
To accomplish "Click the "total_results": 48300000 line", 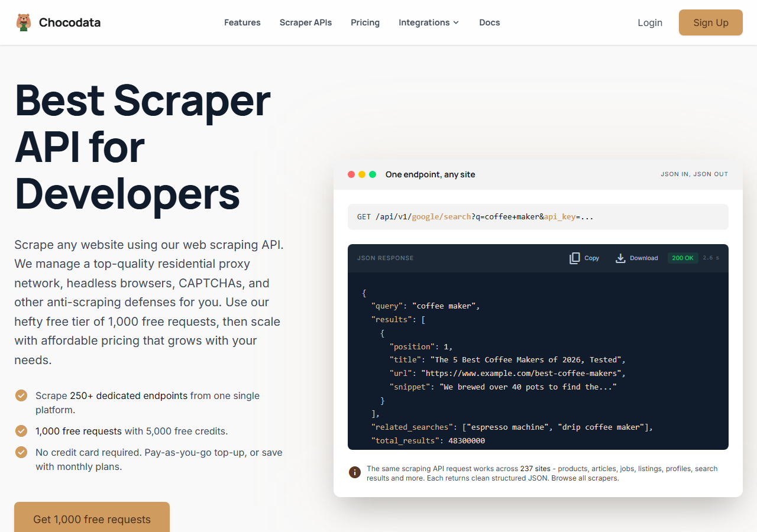I will click(x=428, y=440).
